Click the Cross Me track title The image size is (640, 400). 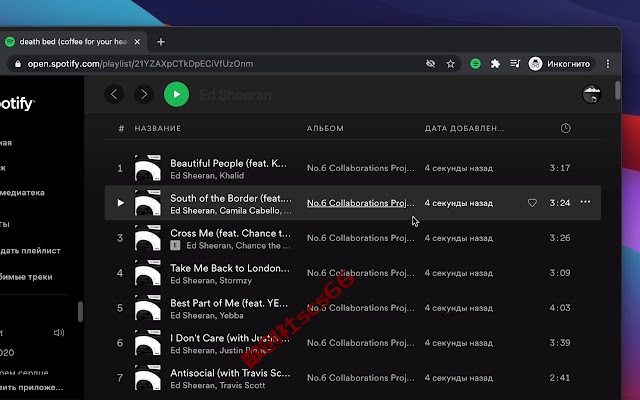point(230,233)
